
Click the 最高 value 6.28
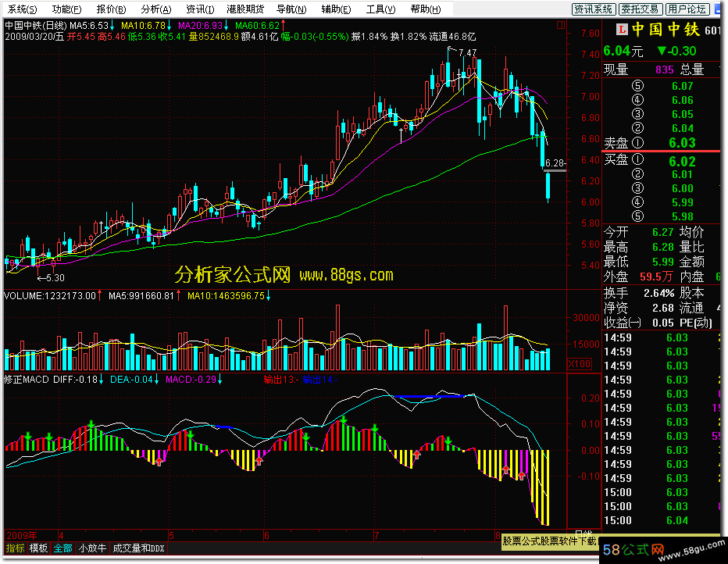tap(662, 247)
